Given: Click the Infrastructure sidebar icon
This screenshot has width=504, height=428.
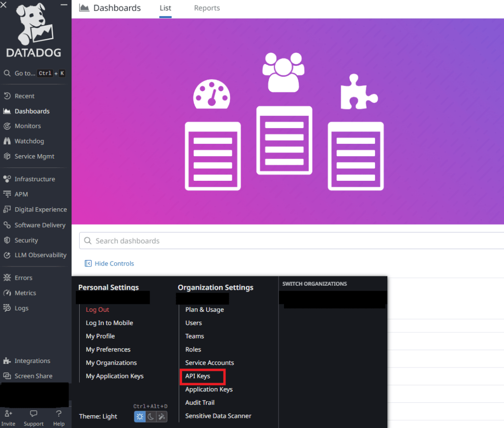Looking at the screenshot, I should pos(7,179).
